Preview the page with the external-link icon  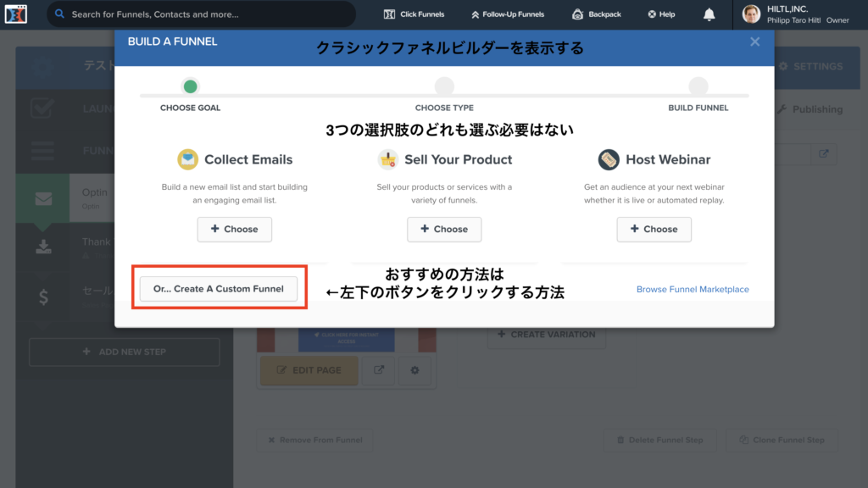click(379, 370)
